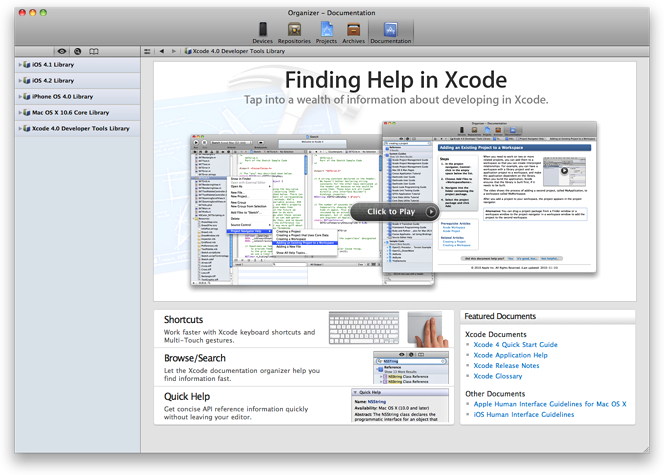Switch to the Projects section
Screen dimensions: 664x475
point(326,33)
